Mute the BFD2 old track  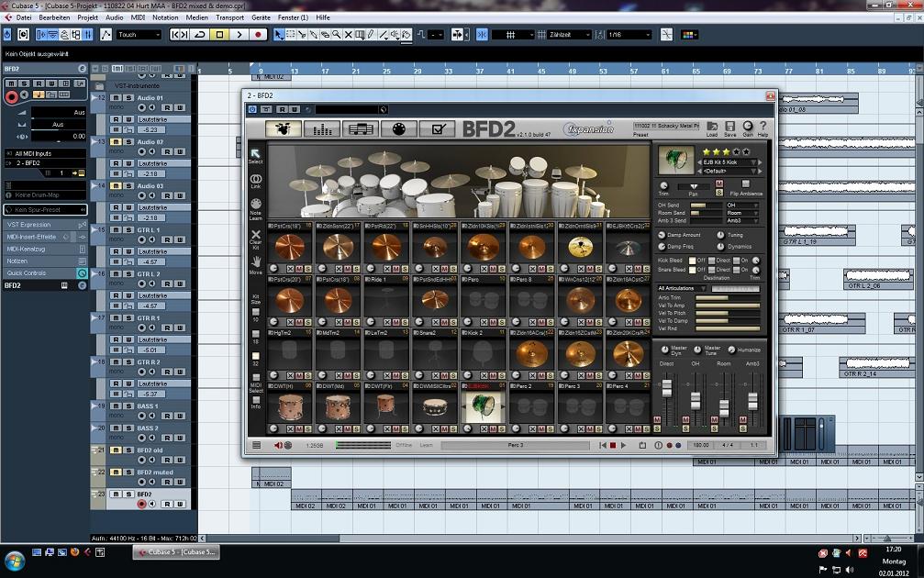[x=117, y=450]
